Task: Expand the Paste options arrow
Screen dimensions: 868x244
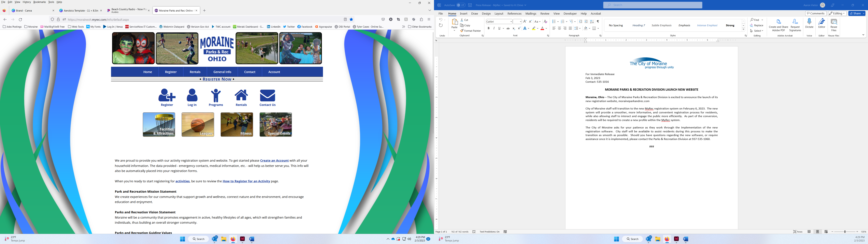Action: [454, 30]
